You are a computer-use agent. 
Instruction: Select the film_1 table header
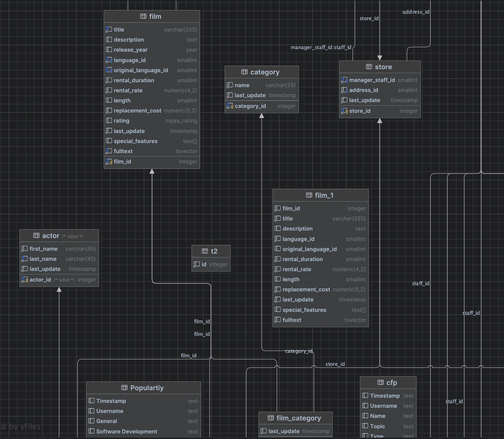[320, 195]
